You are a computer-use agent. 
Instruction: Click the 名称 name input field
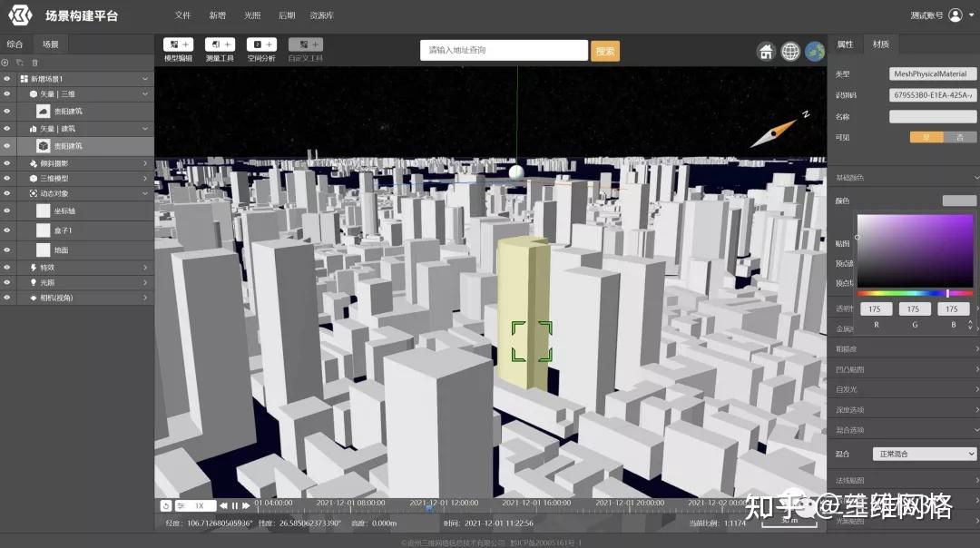(x=933, y=116)
